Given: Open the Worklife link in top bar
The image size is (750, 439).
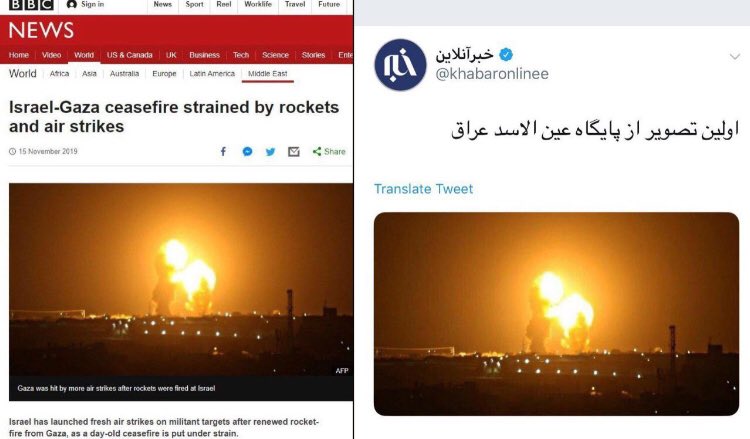Looking at the screenshot, I should 258,4.
